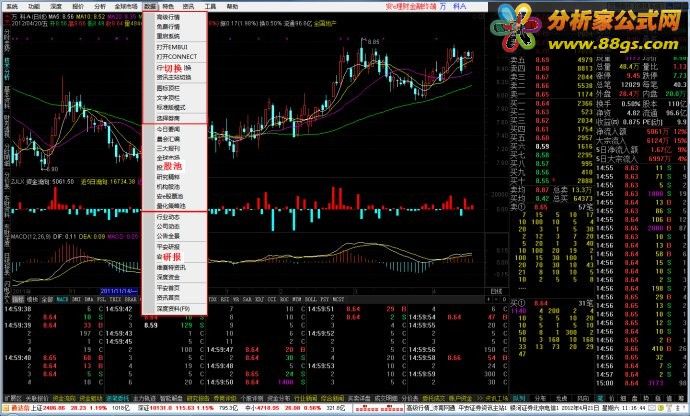Select the PSY indicator tab
Viewport: 690px width, 416px height.
[325, 299]
